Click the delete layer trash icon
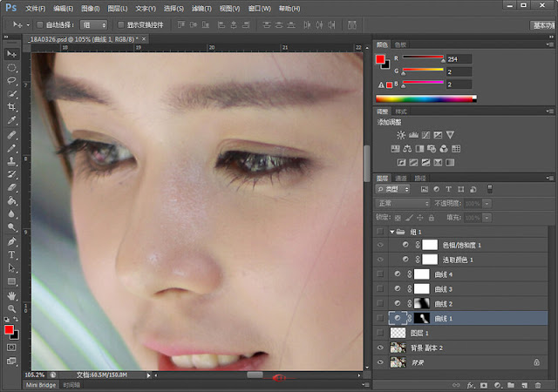Viewport: 558px width, 392px height. (x=538, y=385)
